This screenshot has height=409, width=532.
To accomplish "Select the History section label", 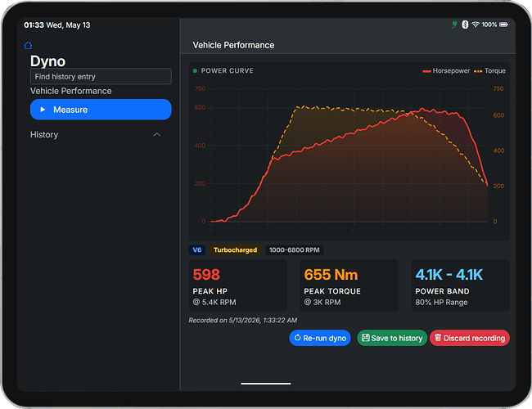I will point(44,135).
